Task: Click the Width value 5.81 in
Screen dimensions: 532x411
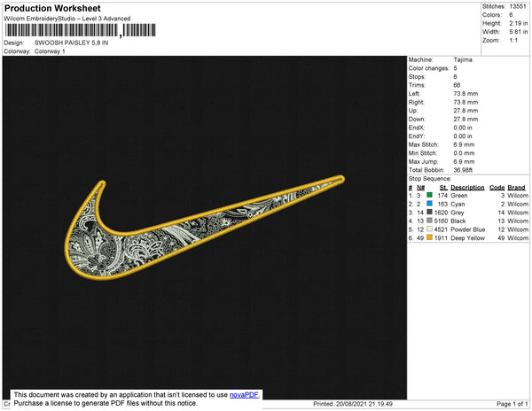Action: click(x=518, y=32)
